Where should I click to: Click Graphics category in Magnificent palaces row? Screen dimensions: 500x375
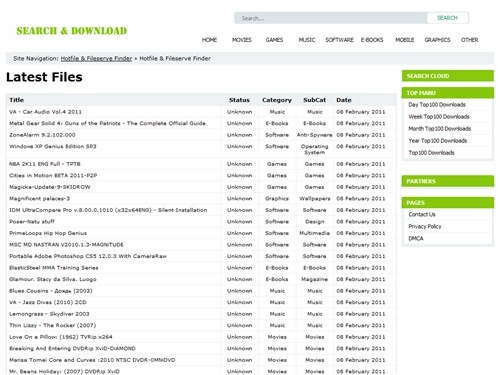[x=277, y=199]
